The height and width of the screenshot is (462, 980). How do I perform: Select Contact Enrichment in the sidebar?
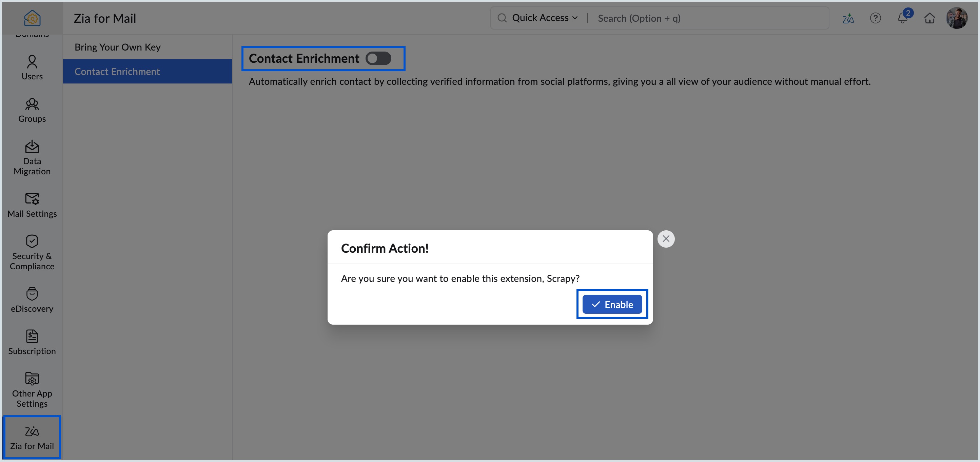(x=117, y=71)
